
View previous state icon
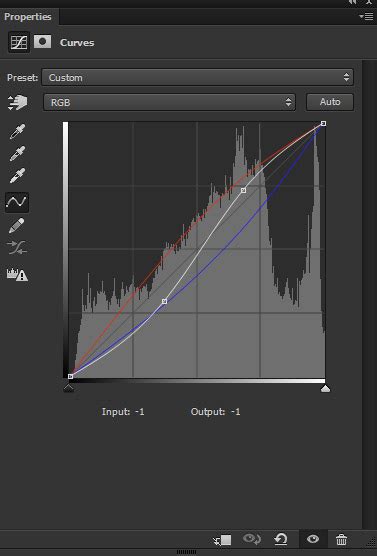(251, 539)
